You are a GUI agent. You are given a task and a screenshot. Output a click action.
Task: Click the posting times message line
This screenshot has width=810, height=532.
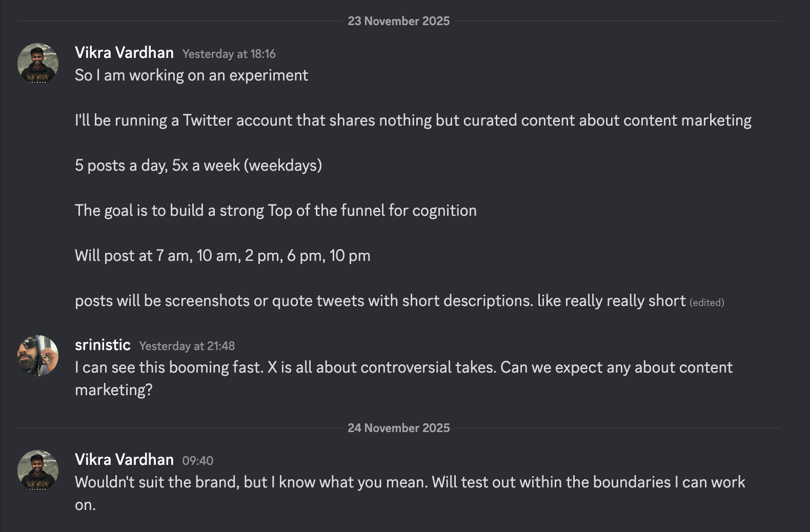click(x=222, y=255)
